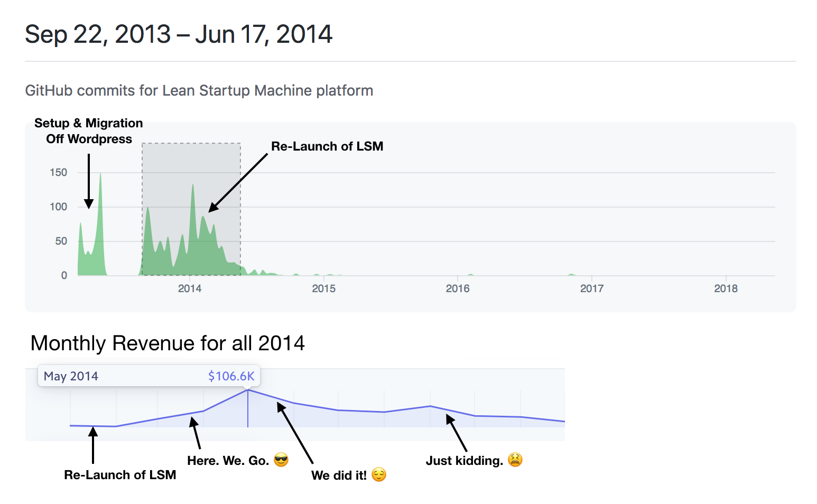This screenshot has height=504, width=817.
Task: Click the 2017 x-axis year label
Action: coord(591,288)
